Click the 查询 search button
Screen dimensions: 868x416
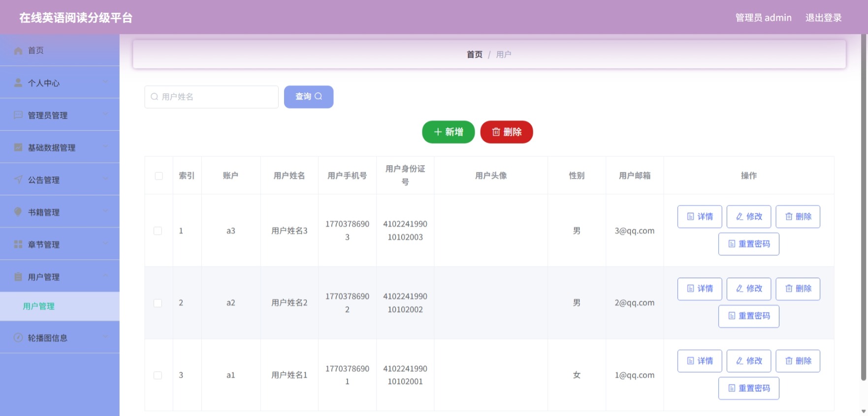click(309, 97)
